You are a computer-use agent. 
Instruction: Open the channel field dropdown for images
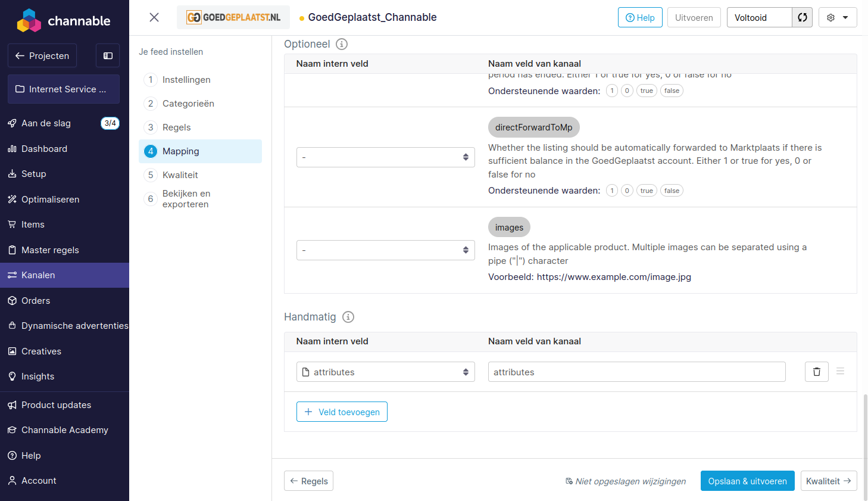(385, 250)
